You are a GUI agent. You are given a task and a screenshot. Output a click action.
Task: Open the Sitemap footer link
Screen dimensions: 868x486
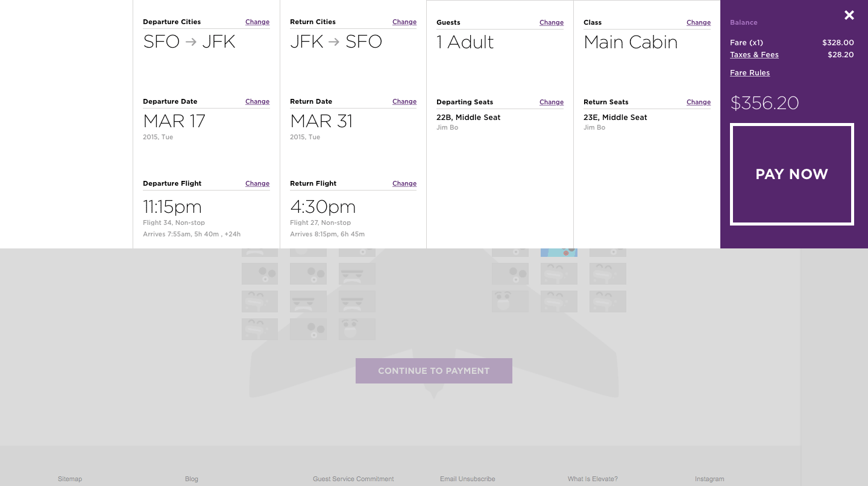70,479
